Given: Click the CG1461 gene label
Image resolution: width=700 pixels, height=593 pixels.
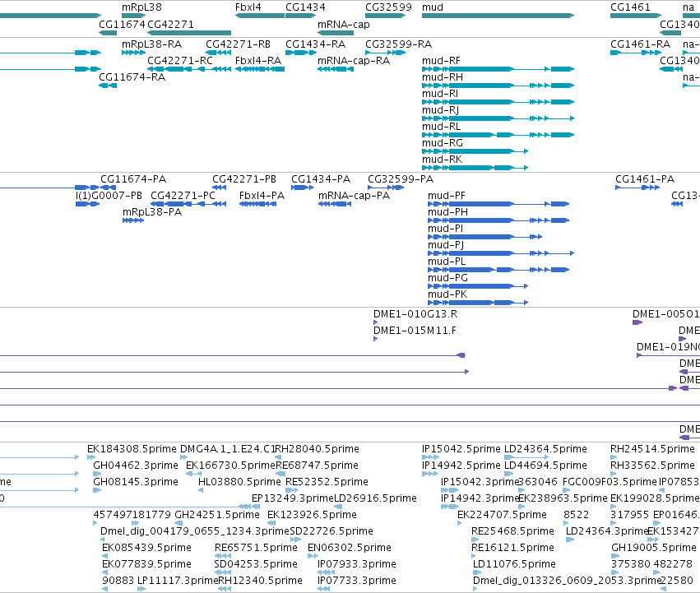Looking at the screenshot, I should tap(630, 7).
